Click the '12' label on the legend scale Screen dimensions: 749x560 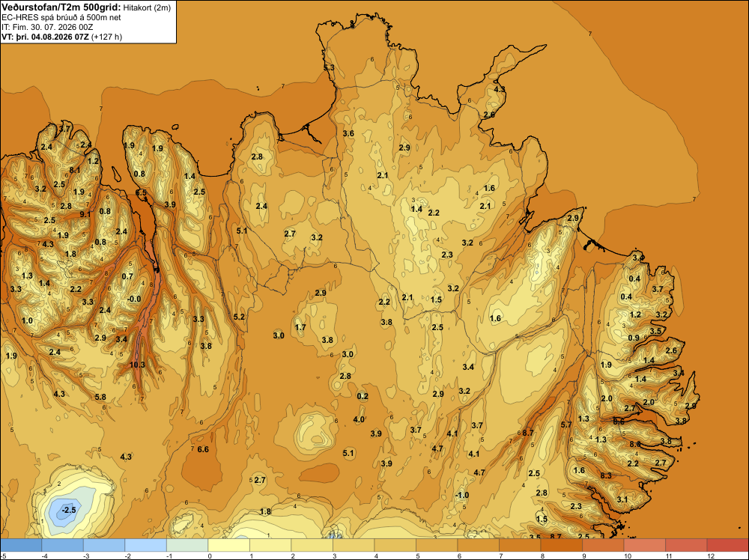(710, 556)
